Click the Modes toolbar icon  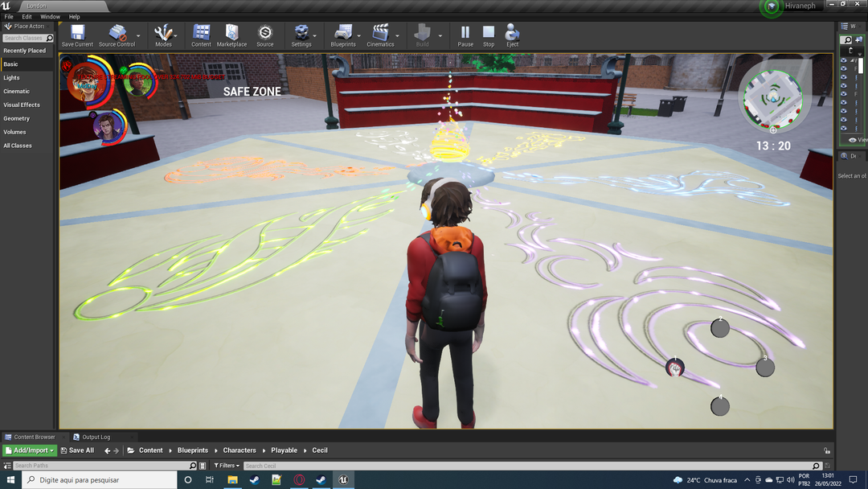click(164, 33)
